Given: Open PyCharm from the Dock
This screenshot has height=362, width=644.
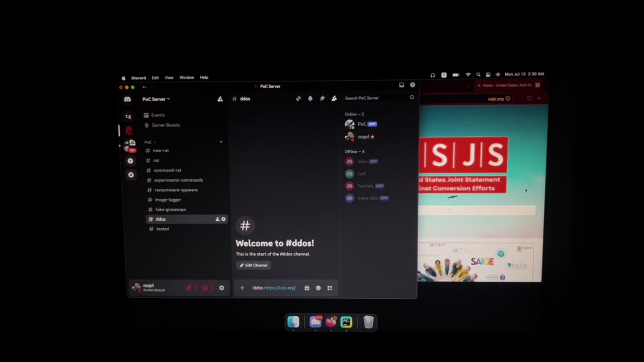Looking at the screenshot, I should tap(346, 322).
